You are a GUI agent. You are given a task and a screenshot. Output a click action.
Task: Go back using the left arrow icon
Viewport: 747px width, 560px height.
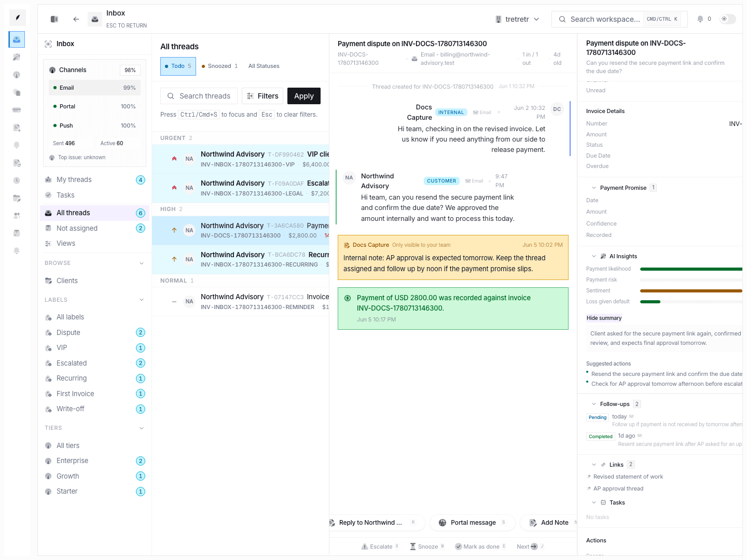click(x=76, y=19)
